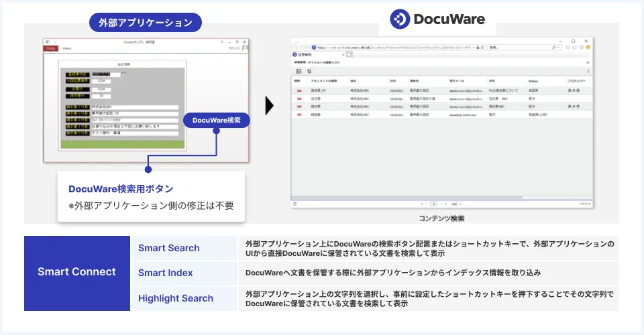
Task: Click the browser back button in DocuWare window
Action: click(297, 48)
